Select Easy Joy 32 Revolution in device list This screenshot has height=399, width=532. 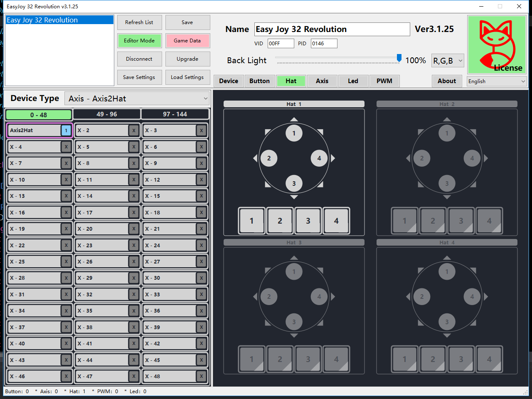pos(59,20)
